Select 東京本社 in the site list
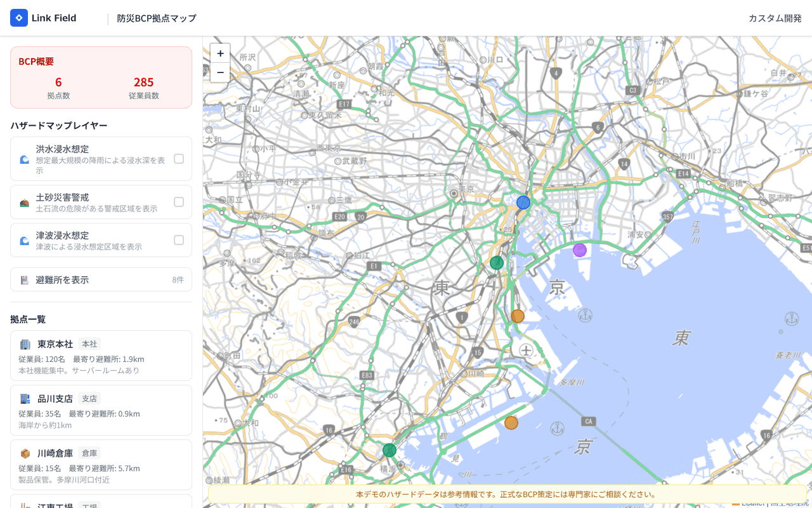This screenshot has height=508, width=812. point(101,356)
